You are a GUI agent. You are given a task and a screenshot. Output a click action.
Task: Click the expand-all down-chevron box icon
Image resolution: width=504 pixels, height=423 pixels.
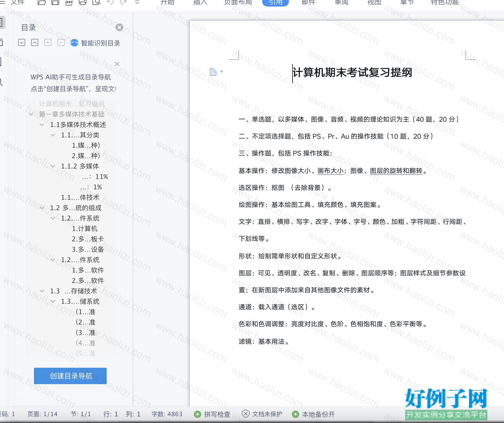pyautogui.click(x=22, y=42)
